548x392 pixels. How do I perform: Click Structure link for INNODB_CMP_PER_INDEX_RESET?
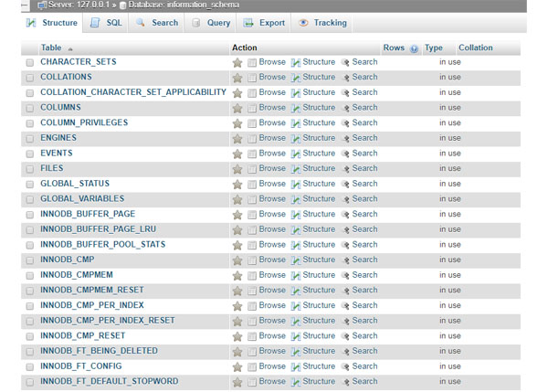click(x=319, y=321)
